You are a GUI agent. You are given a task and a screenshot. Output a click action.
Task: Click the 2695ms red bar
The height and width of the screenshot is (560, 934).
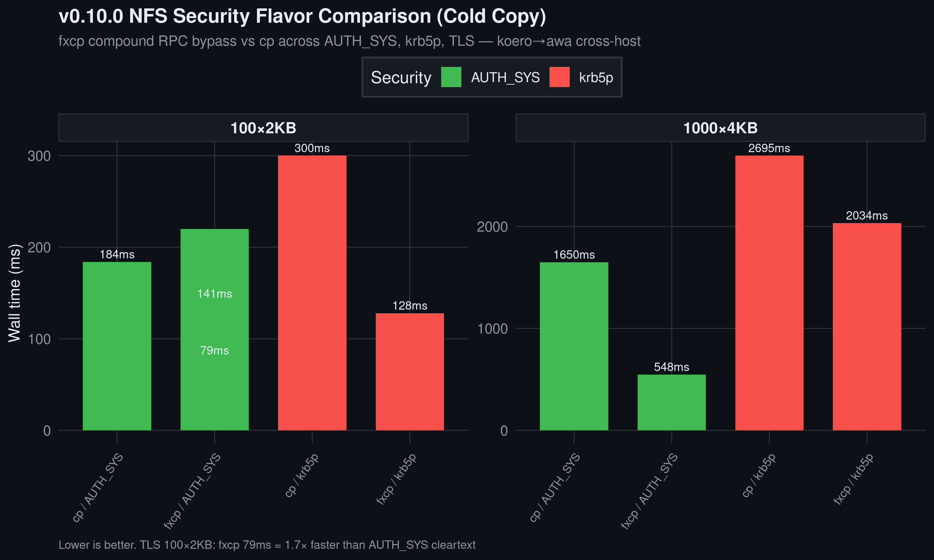coord(769,293)
